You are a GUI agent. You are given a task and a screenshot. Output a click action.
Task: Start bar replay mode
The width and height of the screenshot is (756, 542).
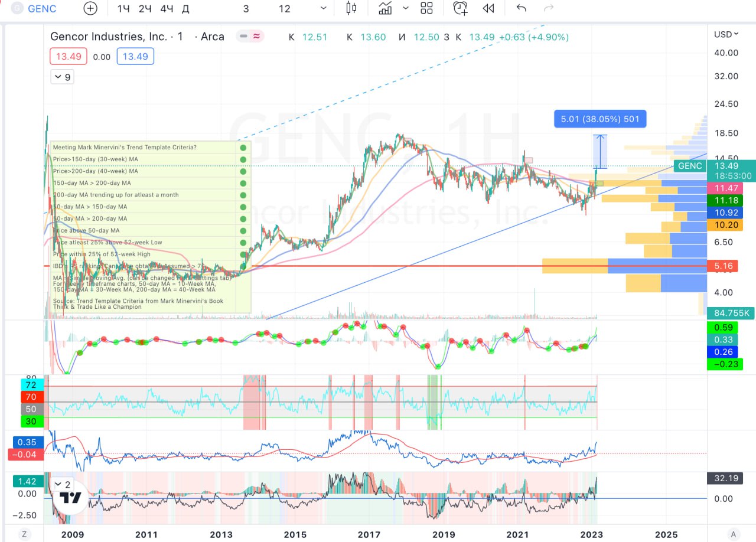click(488, 8)
